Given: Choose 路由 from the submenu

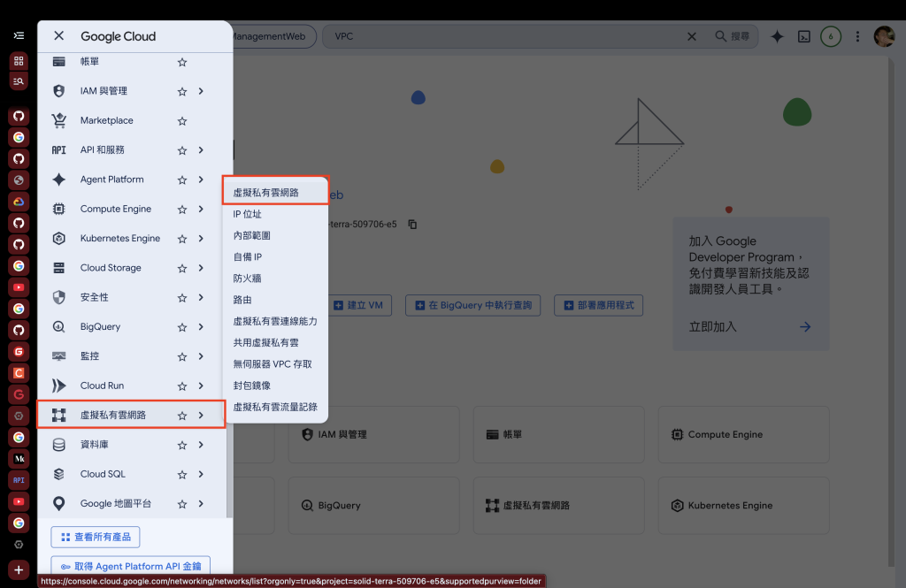Looking at the screenshot, I should (276, 300).
